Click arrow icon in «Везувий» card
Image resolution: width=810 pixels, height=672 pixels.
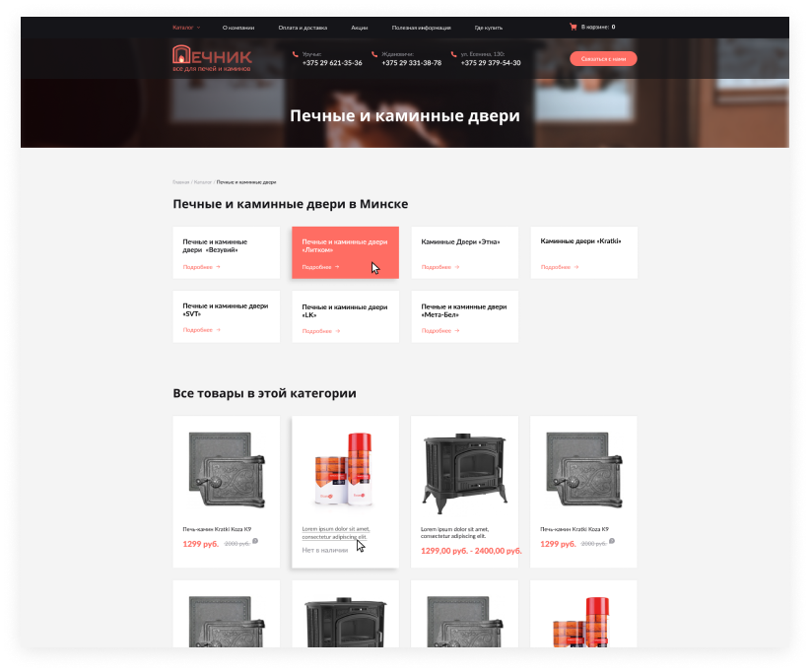(x=218, y=267)
